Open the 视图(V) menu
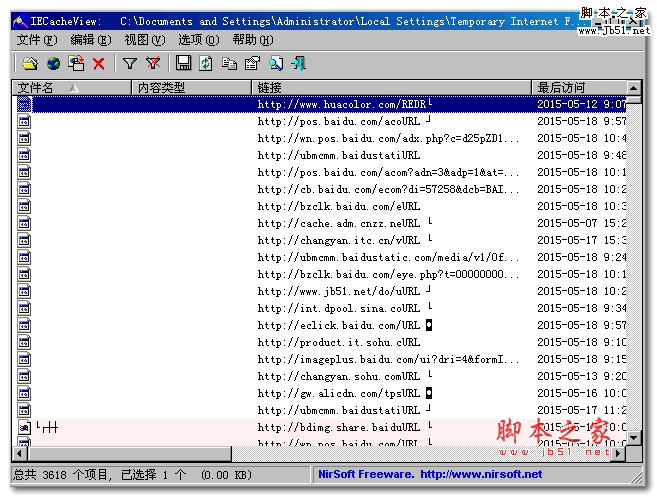Screen dimensions: 657x498 coord(145,40)
